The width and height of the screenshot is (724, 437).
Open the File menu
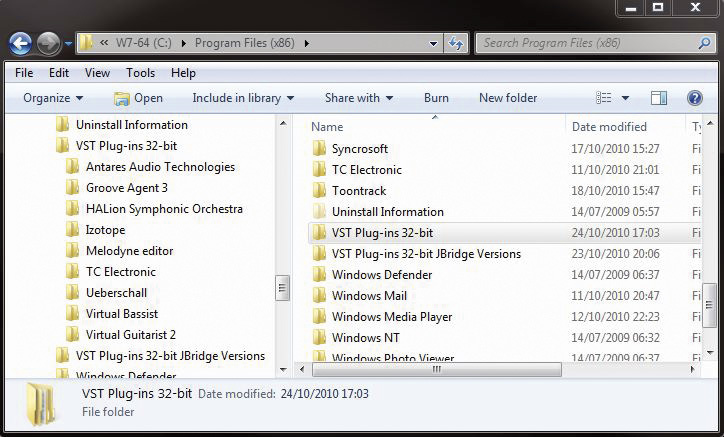[24, 73]
